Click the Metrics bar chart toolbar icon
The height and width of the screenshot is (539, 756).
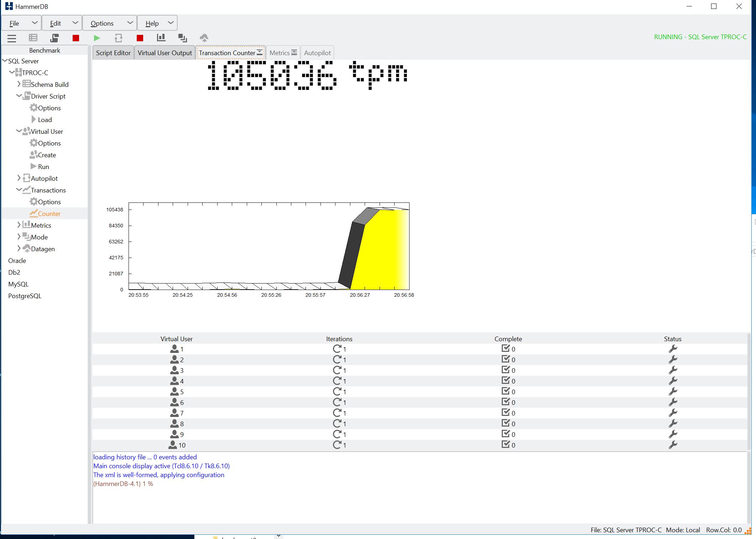click(161, 38)
